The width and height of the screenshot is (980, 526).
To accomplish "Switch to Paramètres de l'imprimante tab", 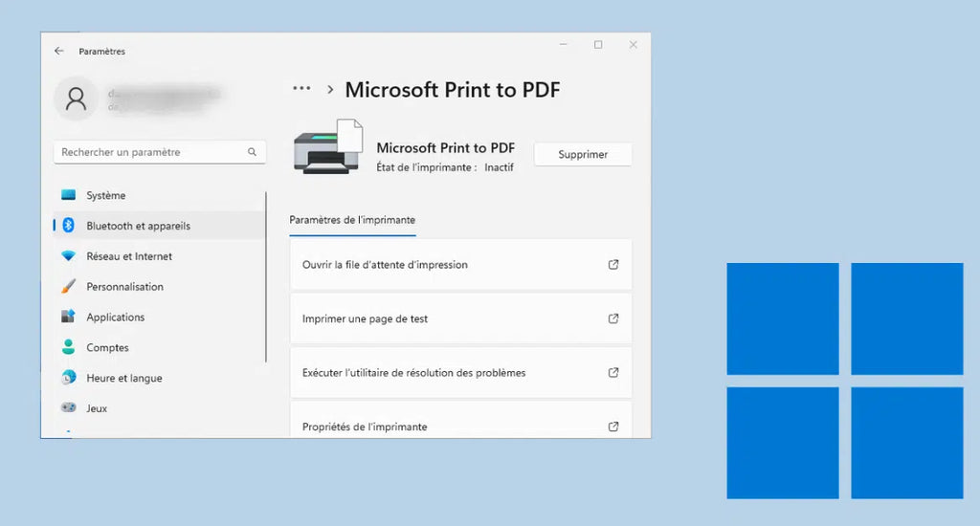I will 352,220.
